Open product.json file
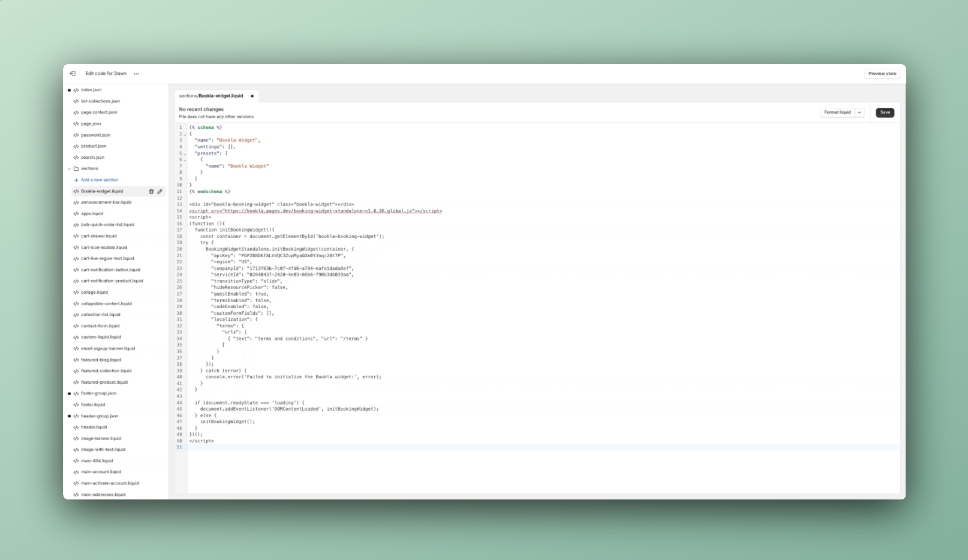This screenshot has width=968, height=560. (94, 146)
